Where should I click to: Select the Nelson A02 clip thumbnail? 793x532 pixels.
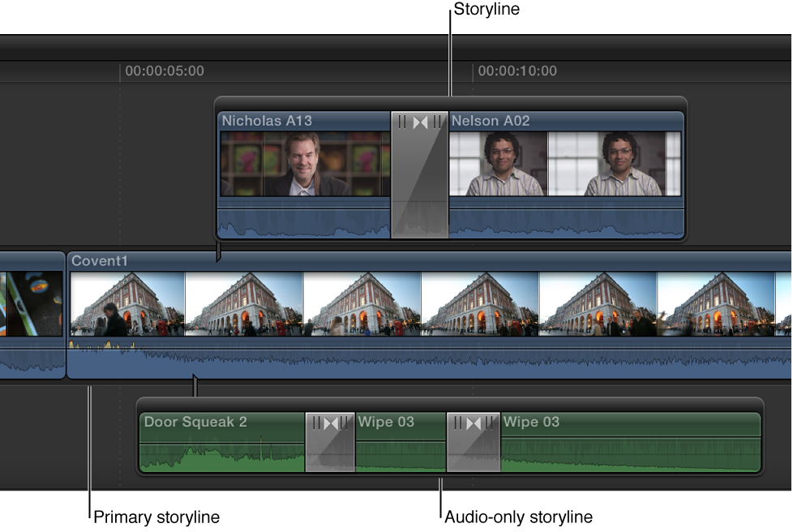click(565, 164)
